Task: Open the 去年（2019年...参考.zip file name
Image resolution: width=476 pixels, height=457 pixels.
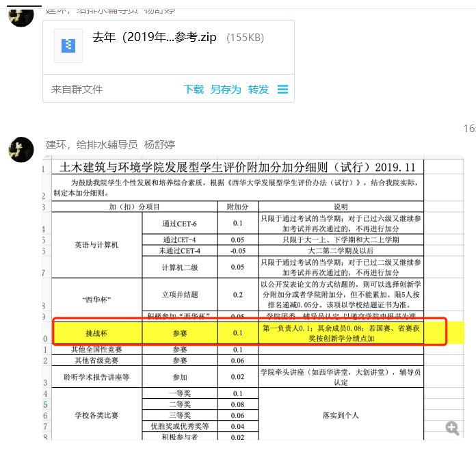Action: pos(154,38)
